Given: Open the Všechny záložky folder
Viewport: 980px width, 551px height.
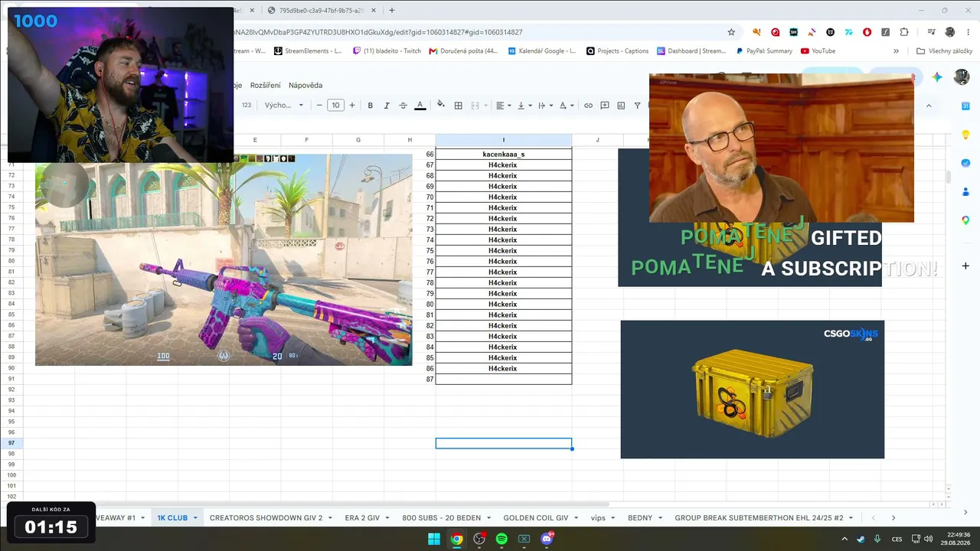Looking at the screenshot, I should click(x=944, y=51).
